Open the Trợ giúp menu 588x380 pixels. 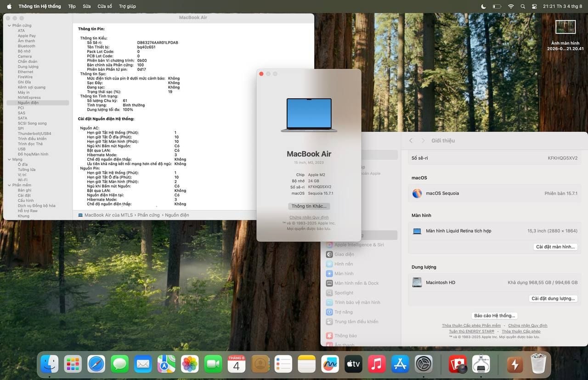coord(127,6)
